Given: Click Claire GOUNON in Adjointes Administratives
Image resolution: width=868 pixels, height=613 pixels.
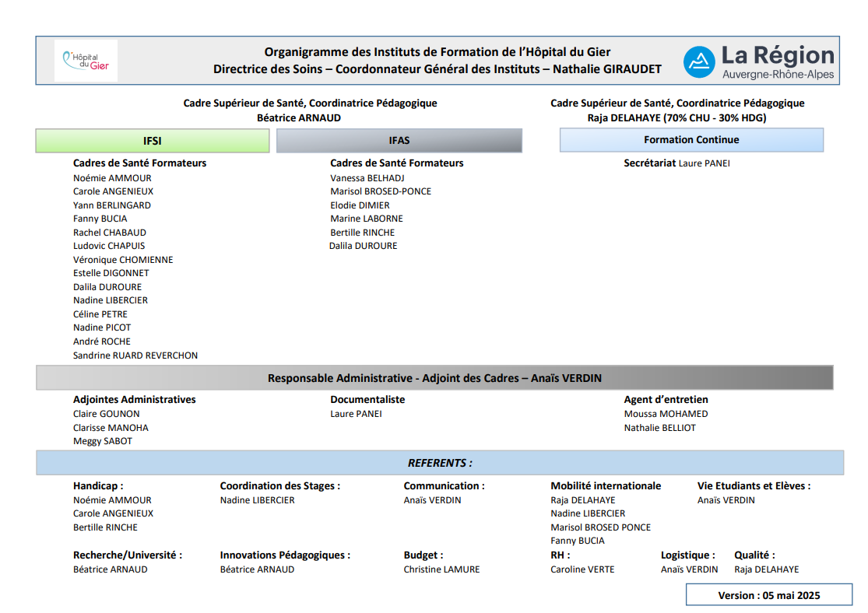Looking at the screenshot, I should click(107, 414).
